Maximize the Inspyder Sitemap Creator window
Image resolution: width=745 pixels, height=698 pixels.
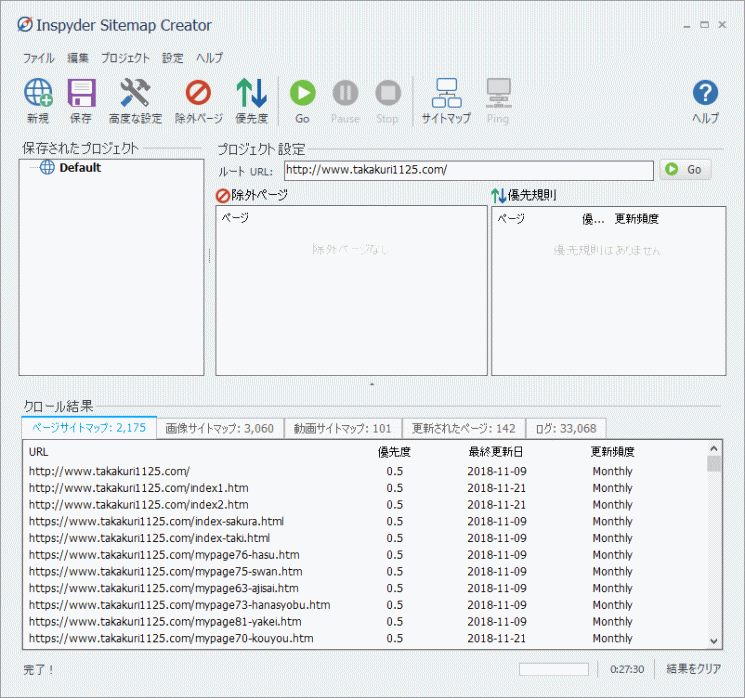click(x=704, y=25)
